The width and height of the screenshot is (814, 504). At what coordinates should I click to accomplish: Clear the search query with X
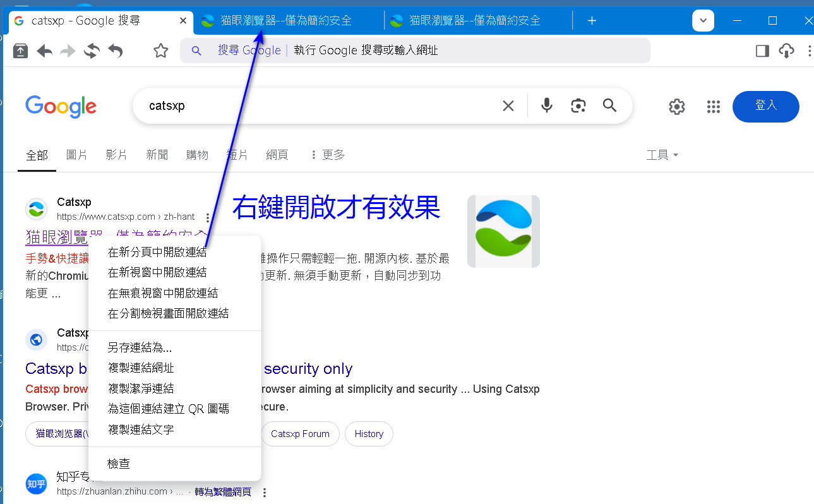(508, 106)
